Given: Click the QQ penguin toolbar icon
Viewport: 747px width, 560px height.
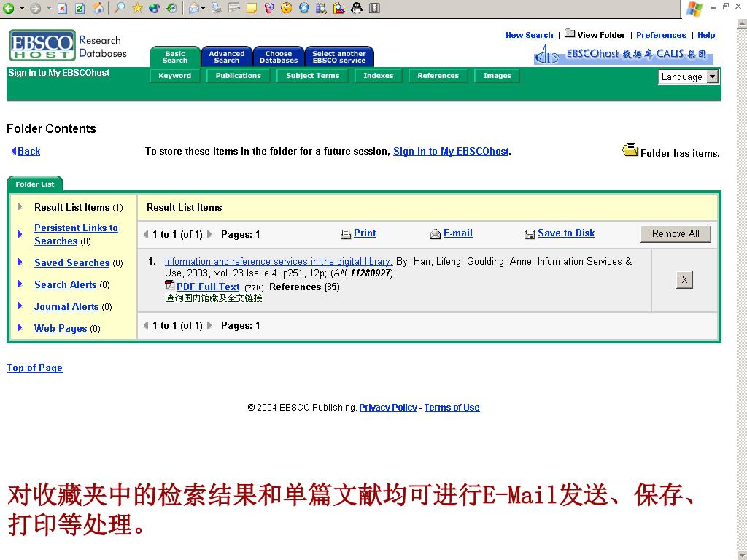Looking at the screenshot, I should click(357, 7).
